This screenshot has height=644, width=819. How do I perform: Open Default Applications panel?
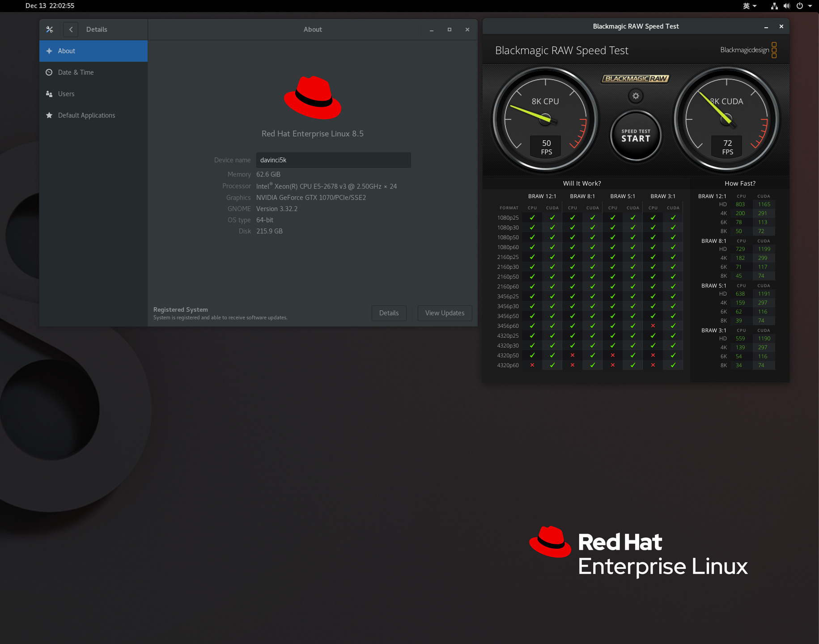pos(93,115)
